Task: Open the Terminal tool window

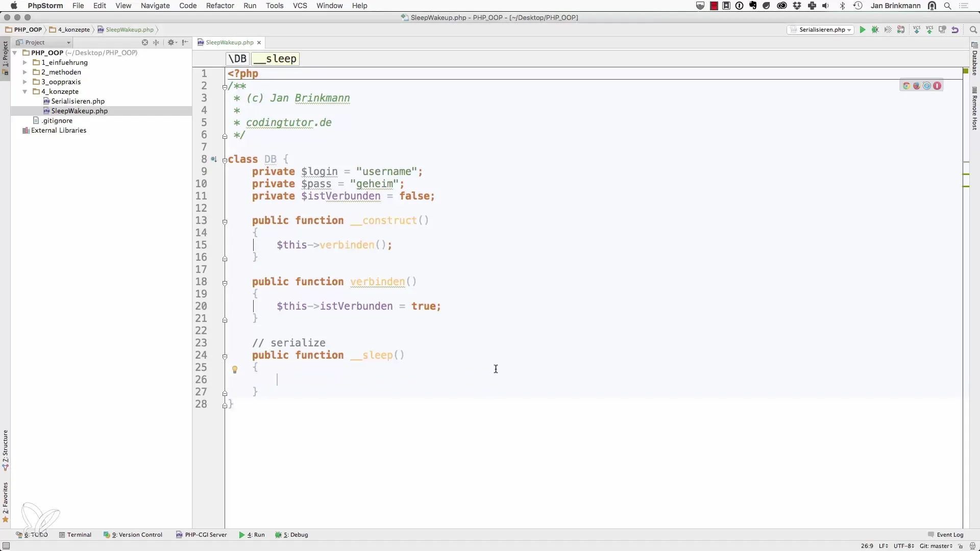Action: [75, 535]
